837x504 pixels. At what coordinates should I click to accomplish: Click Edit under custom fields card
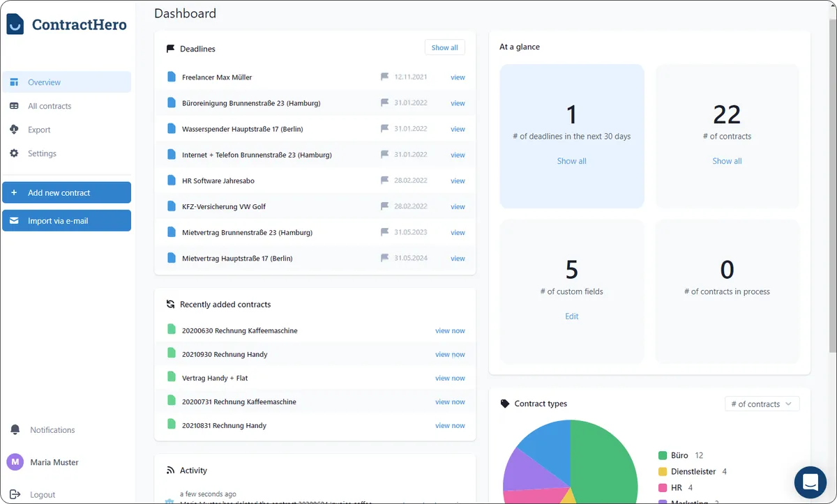[x=571, y=316]
